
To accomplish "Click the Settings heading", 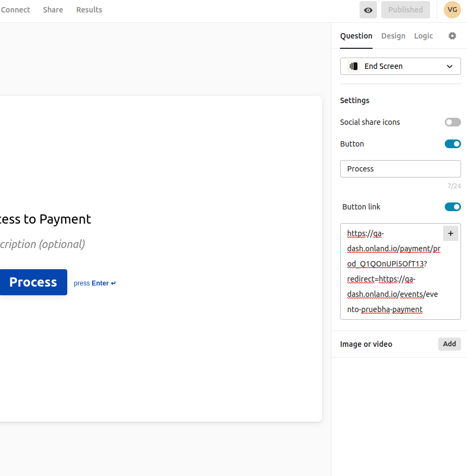I will pos(354,100).
